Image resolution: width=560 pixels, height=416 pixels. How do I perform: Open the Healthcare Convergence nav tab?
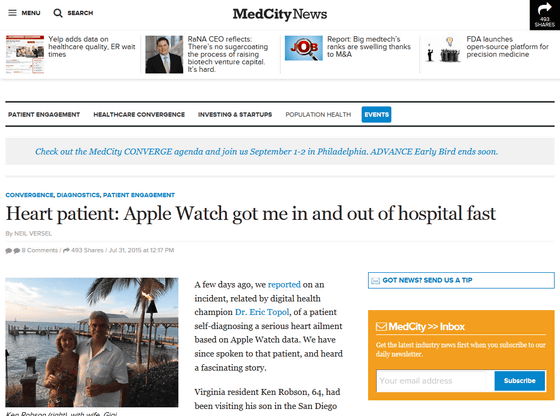pyautogui.click(x=139, y=115)
